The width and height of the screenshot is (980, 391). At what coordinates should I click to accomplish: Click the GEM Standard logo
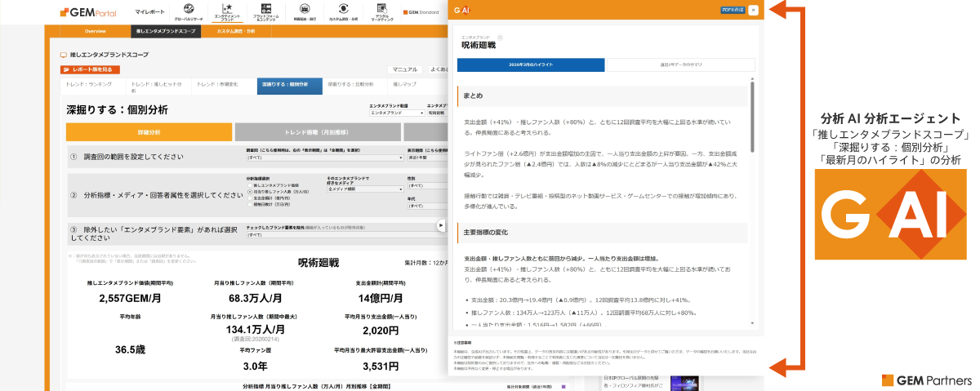422,13
